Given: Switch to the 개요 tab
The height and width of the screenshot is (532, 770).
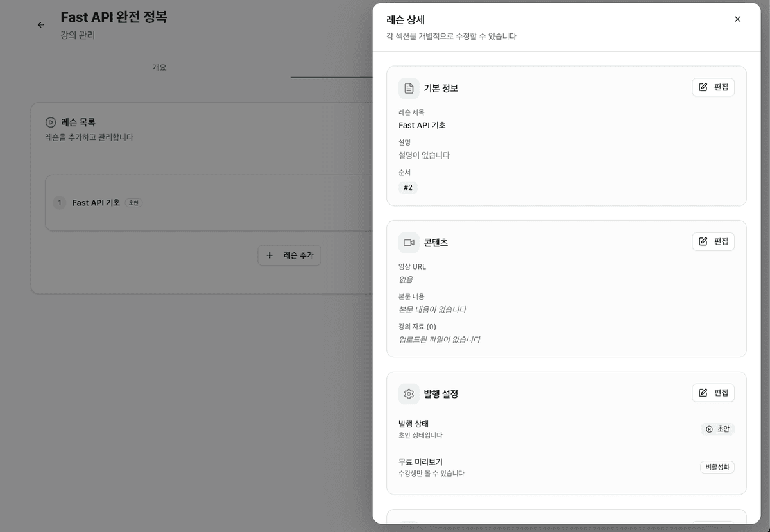Looking at the screenshot, I should (x=159, y=67).
